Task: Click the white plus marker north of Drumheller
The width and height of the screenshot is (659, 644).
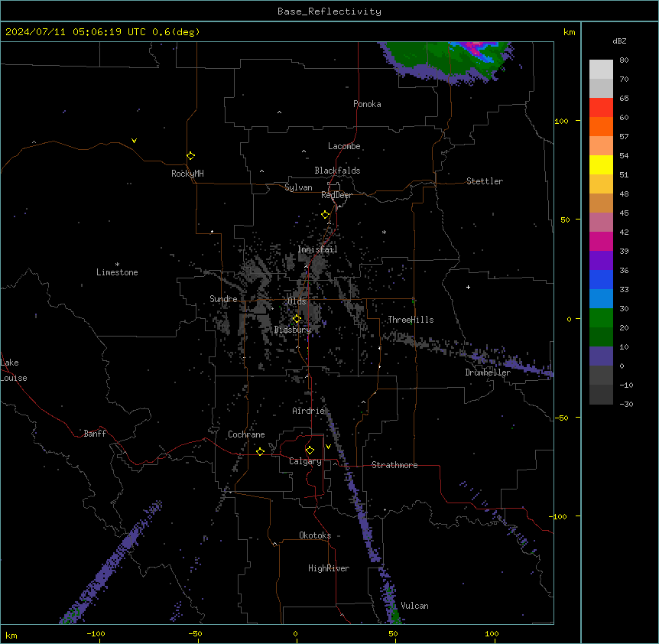Action: (468, 287)
